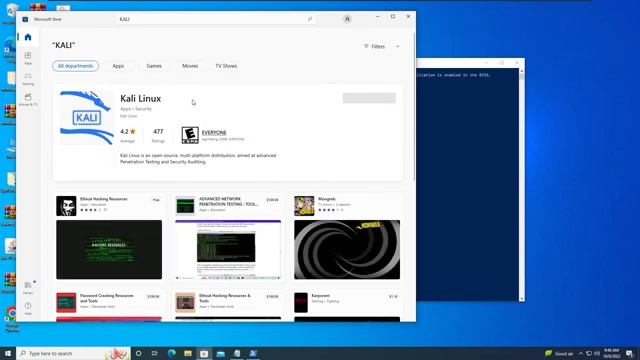This screenshot has width=640, height=360.
Task: Open ADVANCED NETWORK PENETRATION TESTING title
Action: click(x=228, y=202)
